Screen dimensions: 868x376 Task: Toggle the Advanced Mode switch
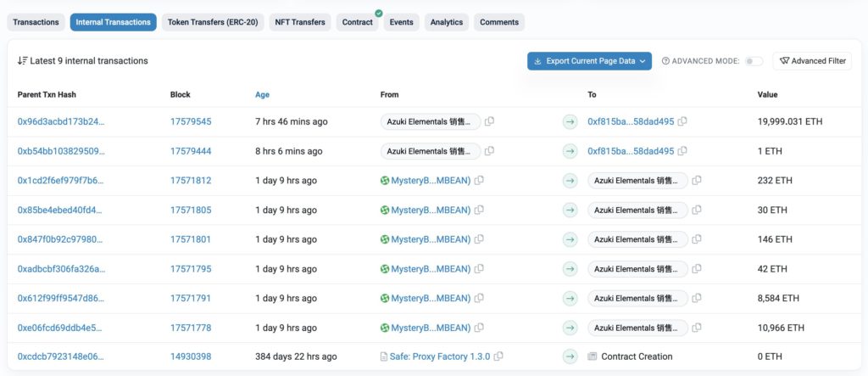(754, 61)
